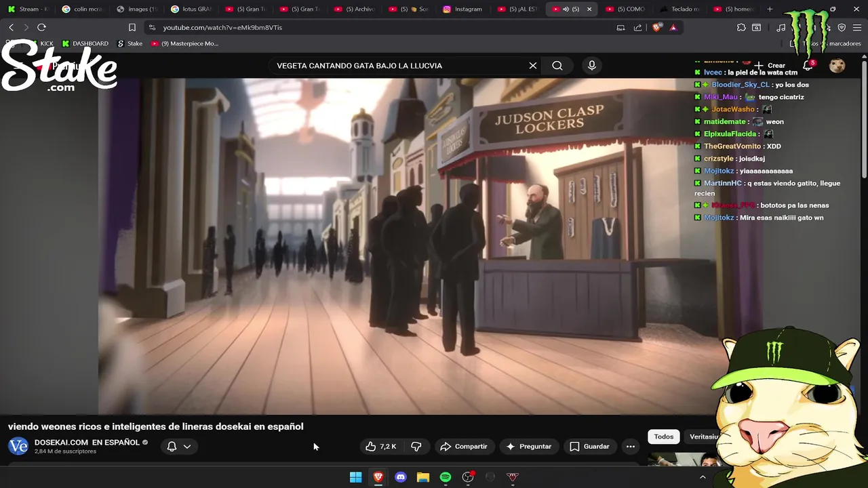Open browser extensions puzzle icon
Screen dimensions: 868x488
coord(741,27)
